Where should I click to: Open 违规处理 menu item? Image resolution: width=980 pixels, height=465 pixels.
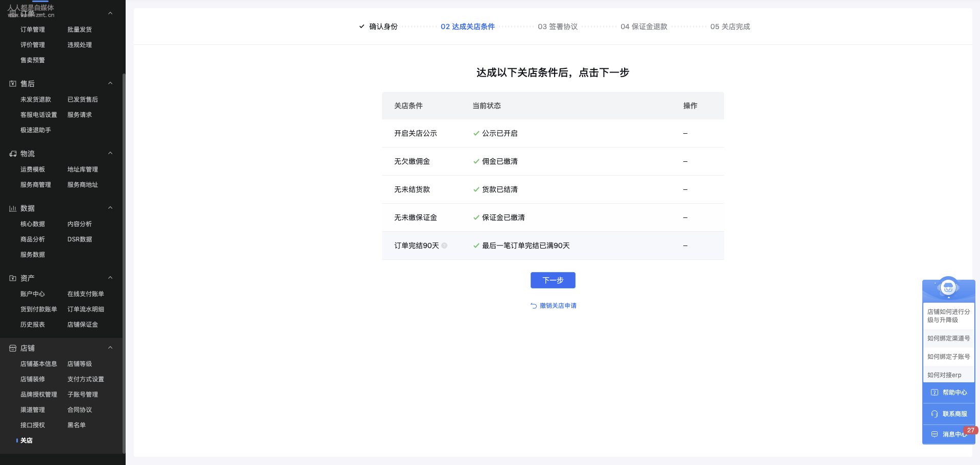point(80,45)
